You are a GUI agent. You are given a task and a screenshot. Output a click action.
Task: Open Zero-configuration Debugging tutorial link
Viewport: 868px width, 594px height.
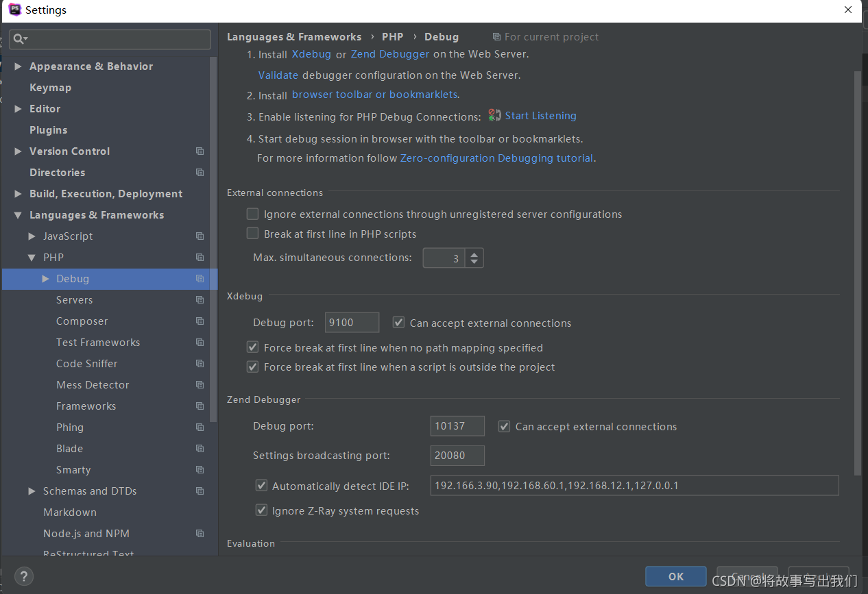(x=497, y=158)
